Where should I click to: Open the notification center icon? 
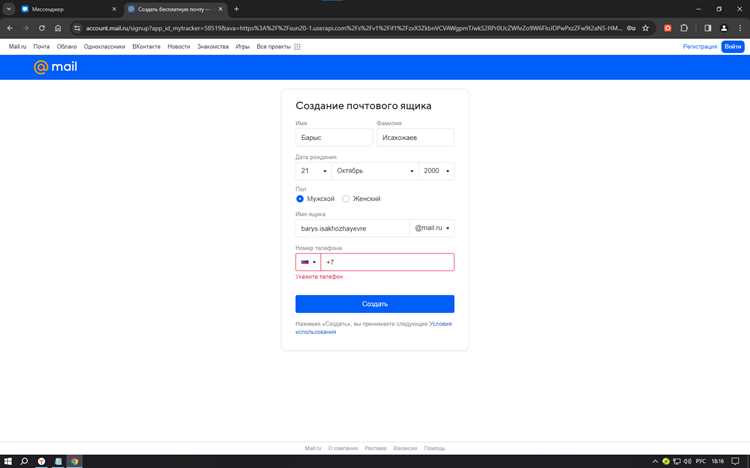pos(736,461)
